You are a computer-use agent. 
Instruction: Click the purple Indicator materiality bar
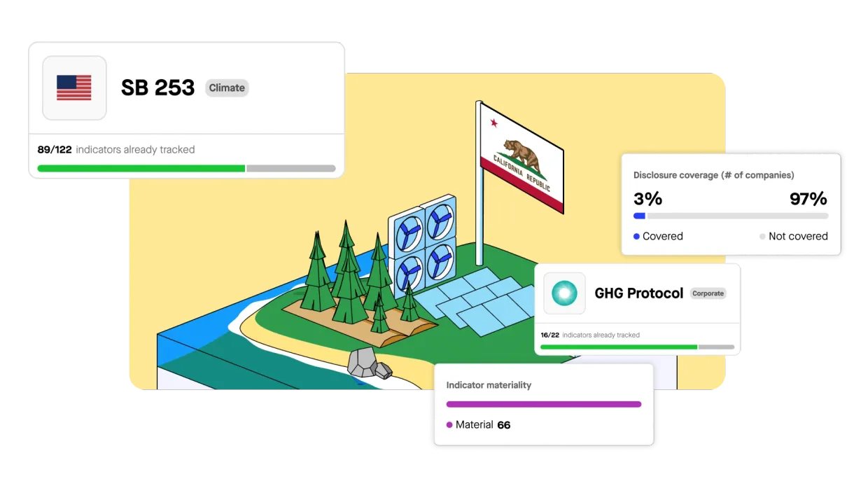pos(544,404)
